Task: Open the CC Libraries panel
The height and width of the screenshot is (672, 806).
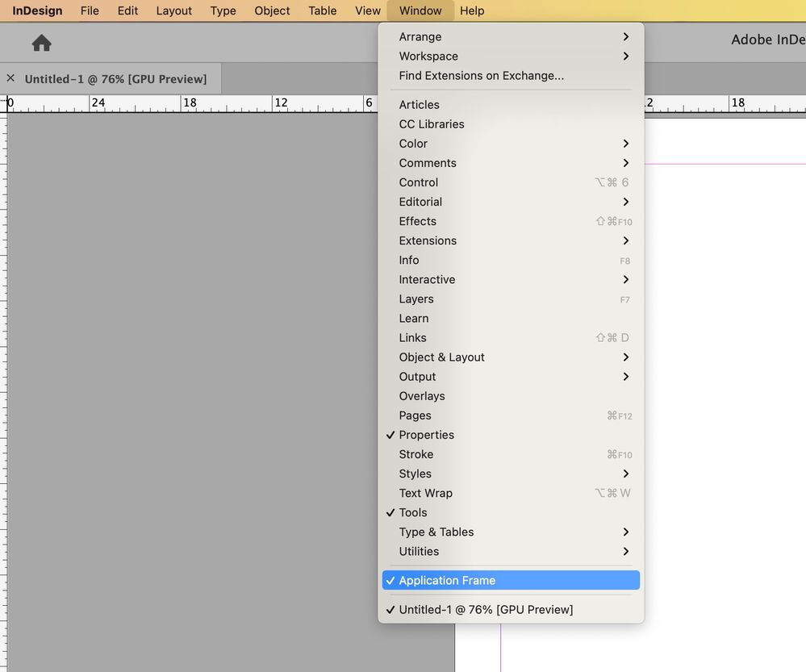Action: (511, 124)
